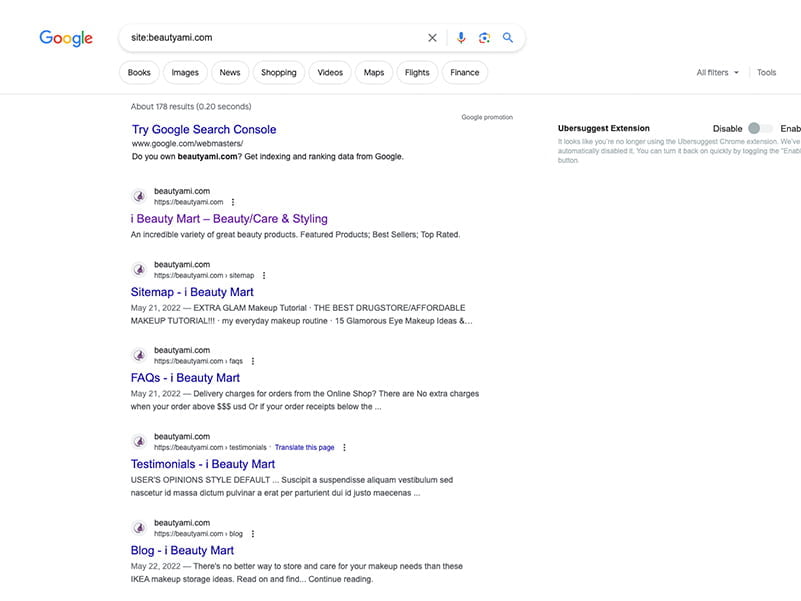This screenshot has width=801, height=601.
Task: Click the https://beautyami.com › faqs breadcrumb
Action: (x=199, y=361)
